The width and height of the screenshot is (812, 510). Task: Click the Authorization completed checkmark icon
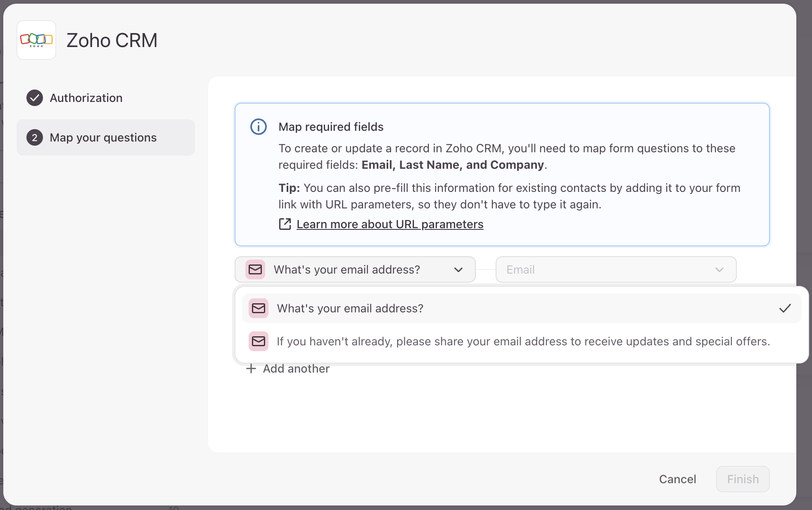(x=35, y=98)
